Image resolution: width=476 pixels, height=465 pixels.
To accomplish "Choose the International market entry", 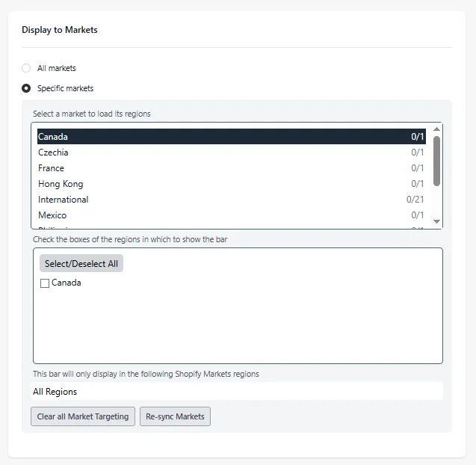I will 232,200.
